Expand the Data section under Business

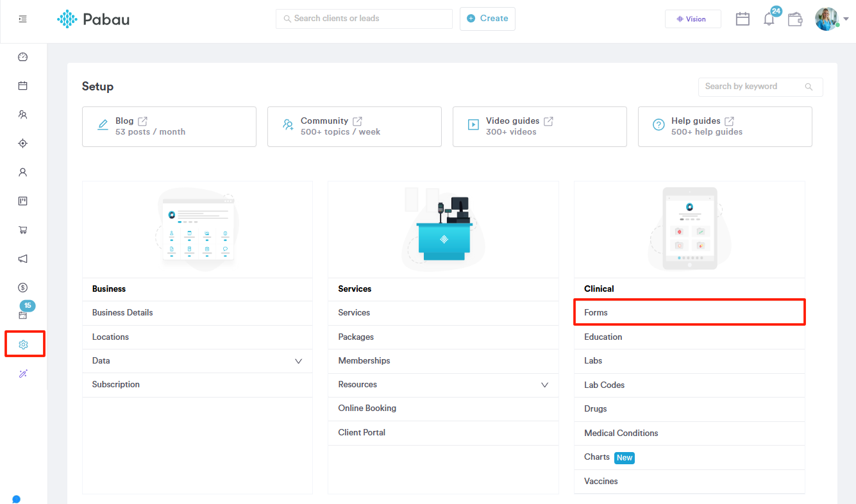(x=298, y=361)
